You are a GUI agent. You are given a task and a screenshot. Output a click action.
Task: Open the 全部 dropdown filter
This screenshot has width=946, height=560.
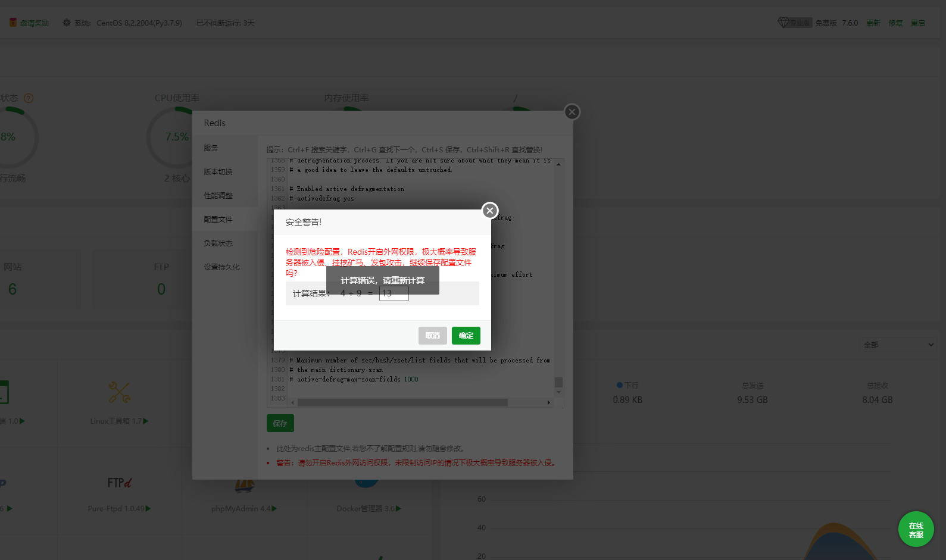tap(898, 345)
